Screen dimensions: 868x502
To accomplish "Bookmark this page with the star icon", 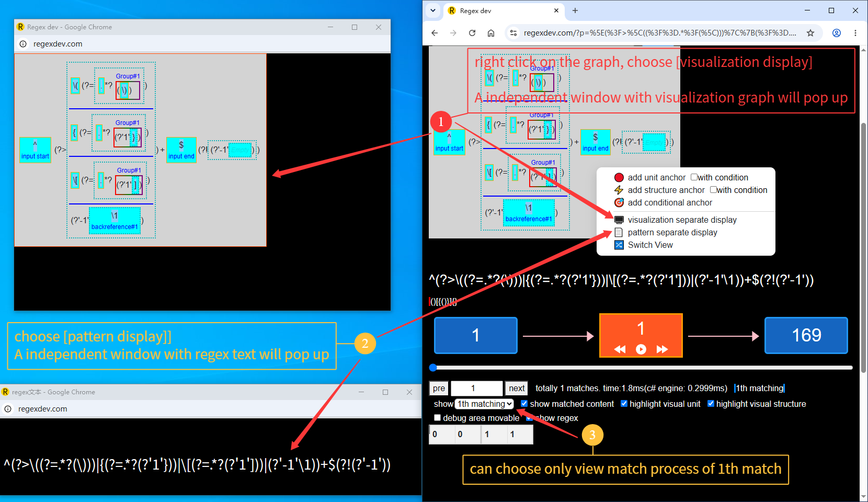I will coord(810,33).
